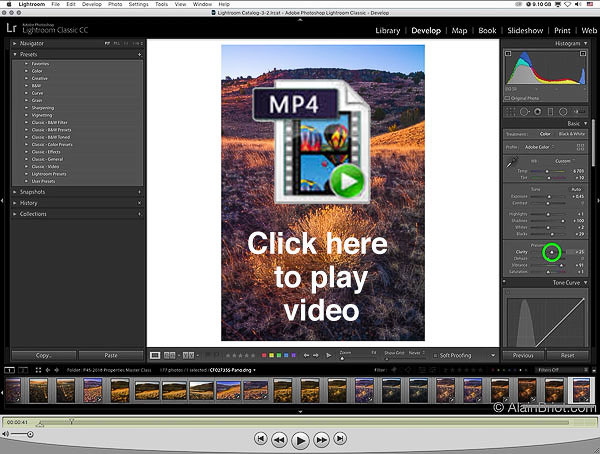This screenshot has height=454, width=600.
Task: Toggle the Soft Proofing checkbox
Action: [x=436, y=355]
